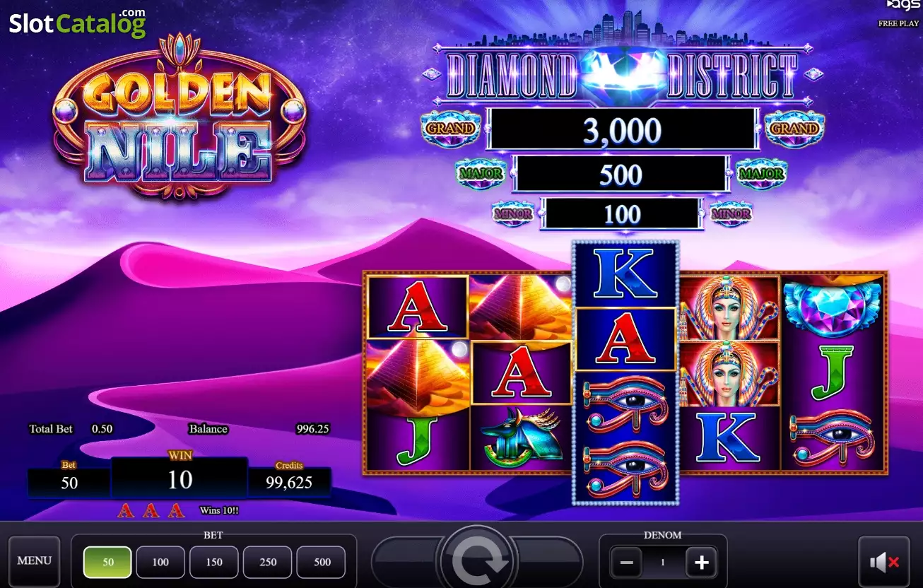
Task: Choose the 150 bet amount
Action: coord(214,563)
